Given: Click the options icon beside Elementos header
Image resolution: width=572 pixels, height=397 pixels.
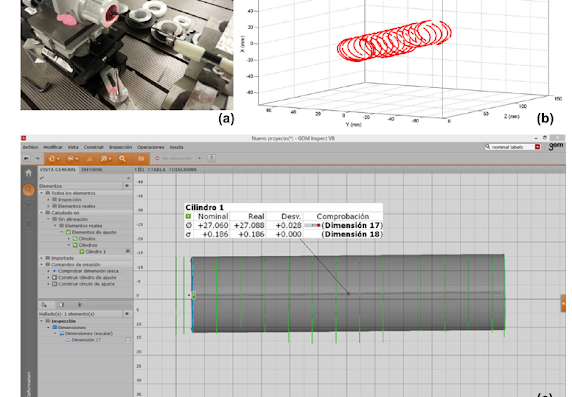Looking at the screenshot, I should click(x=127, y=186).
